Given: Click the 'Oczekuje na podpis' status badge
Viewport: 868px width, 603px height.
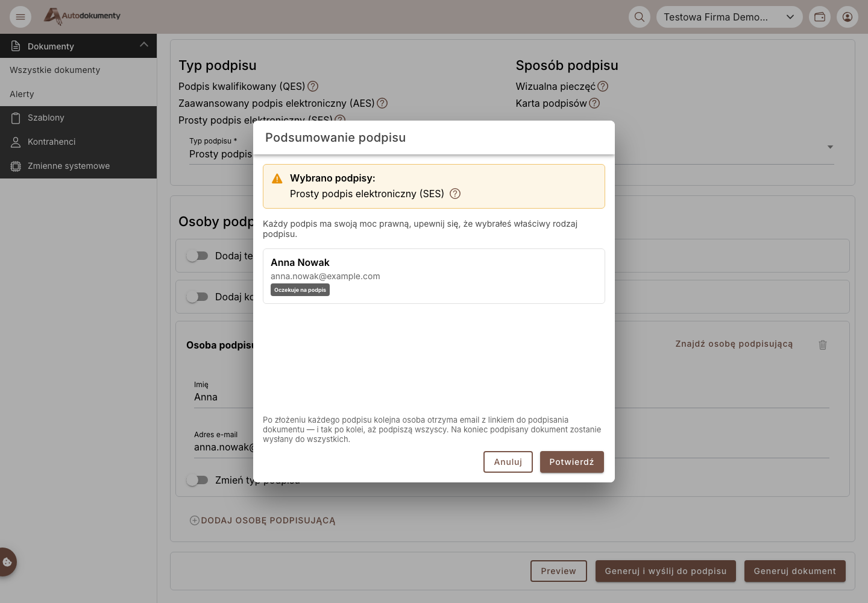Looking at the screenshot, I should [300, 290].
